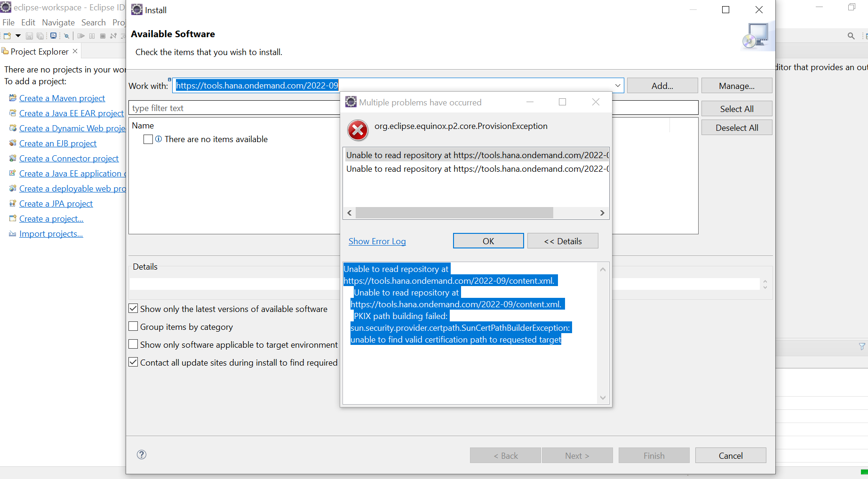Click the Next > button
868x479 pixels.
coord(577,455)
